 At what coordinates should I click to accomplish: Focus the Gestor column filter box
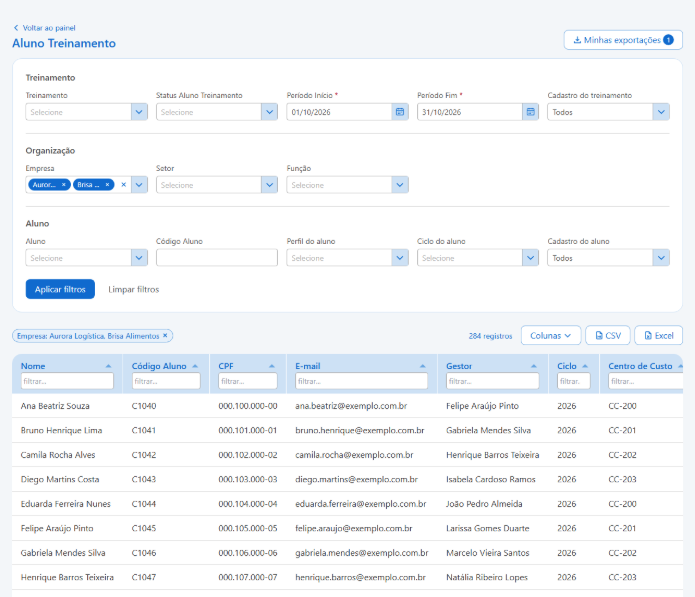(x=493, y=381)
